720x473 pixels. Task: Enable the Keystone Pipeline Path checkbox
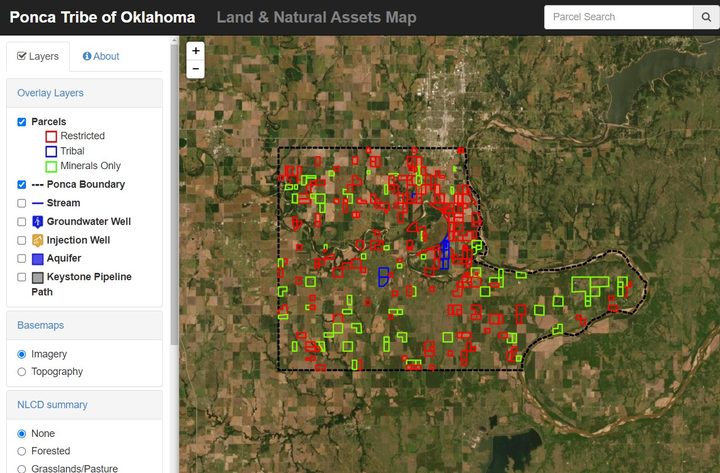tap(22, 277)
